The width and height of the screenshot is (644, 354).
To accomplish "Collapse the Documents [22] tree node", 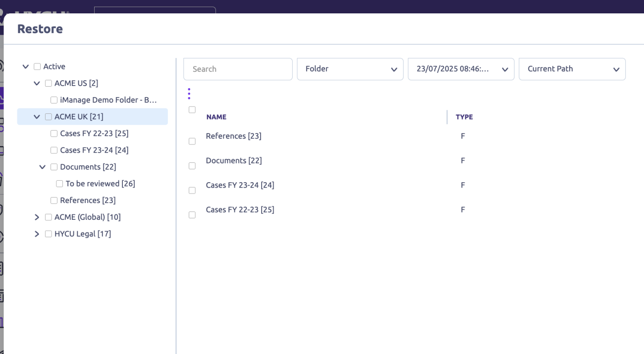I will pos(43,167).
